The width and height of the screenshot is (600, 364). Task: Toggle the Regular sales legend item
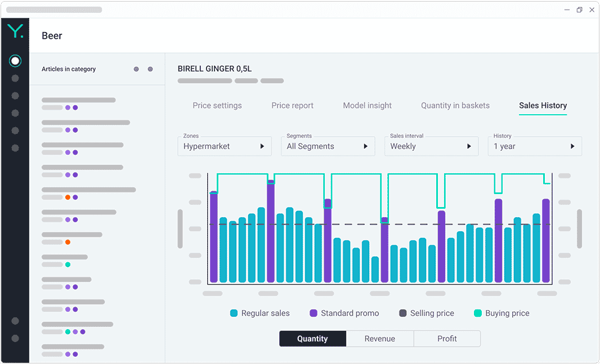click(260, 313)
